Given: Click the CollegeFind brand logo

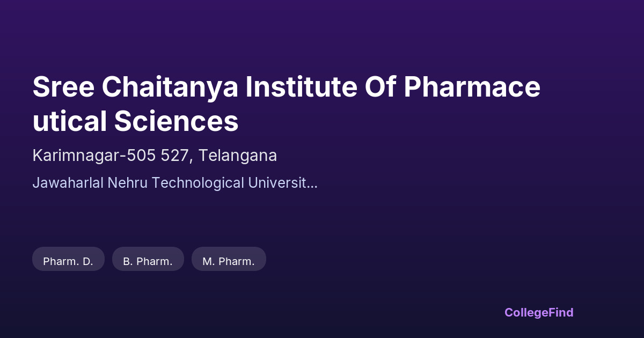Looking at the screenshot, I should tap(538, 312).
